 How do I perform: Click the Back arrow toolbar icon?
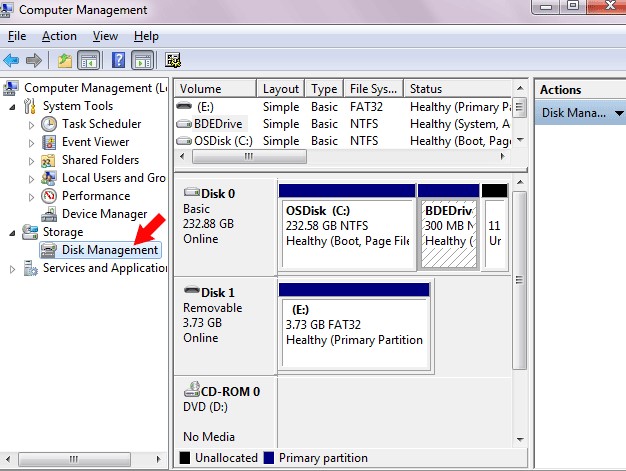coord(11,61)
